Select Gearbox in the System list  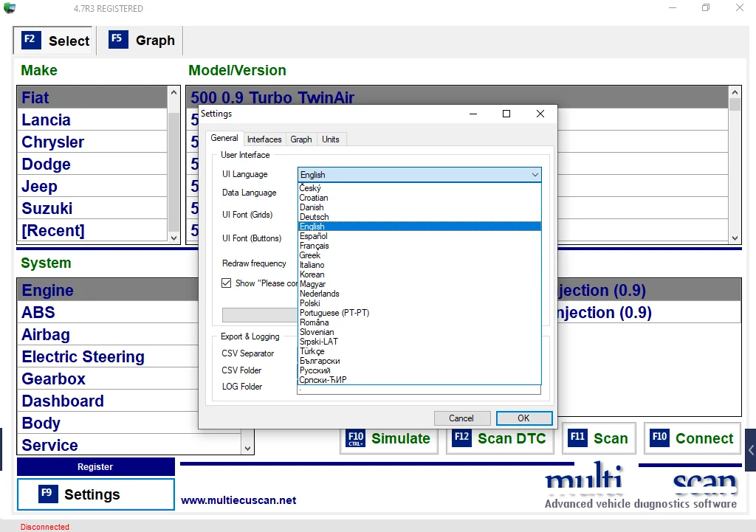pos(108,379)
